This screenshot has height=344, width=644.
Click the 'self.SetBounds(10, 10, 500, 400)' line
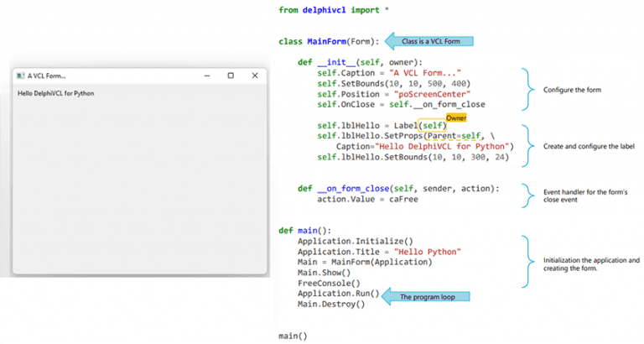tap(394, 84)
